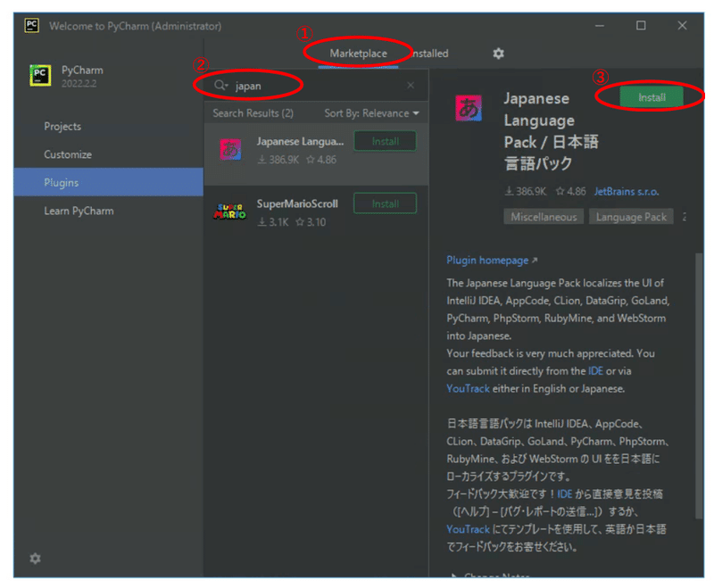
Task: Open Learn PyCharm section
Action: pos(79,211)
